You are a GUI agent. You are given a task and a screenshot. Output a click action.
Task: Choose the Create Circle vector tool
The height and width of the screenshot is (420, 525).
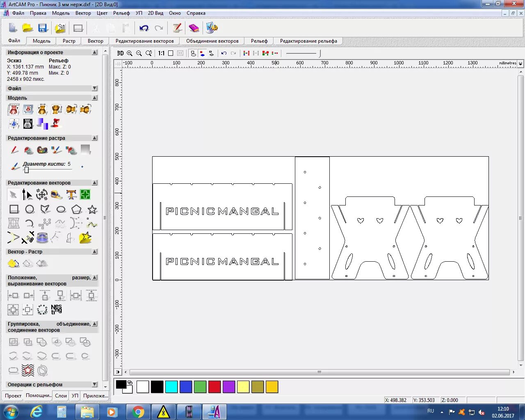tap(30, 210)
